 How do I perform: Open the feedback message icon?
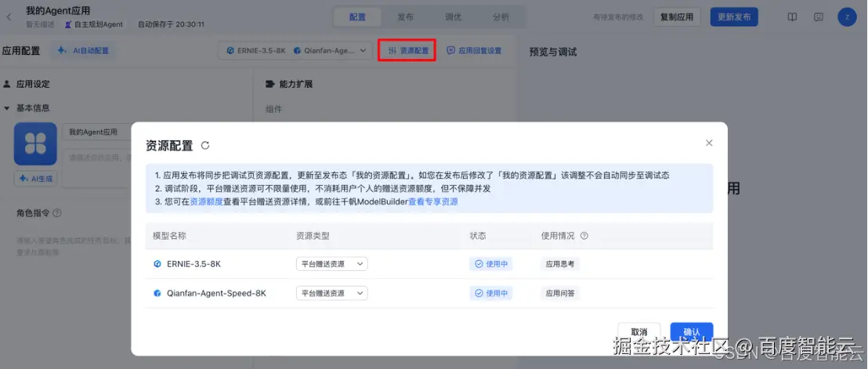point(819,17)
